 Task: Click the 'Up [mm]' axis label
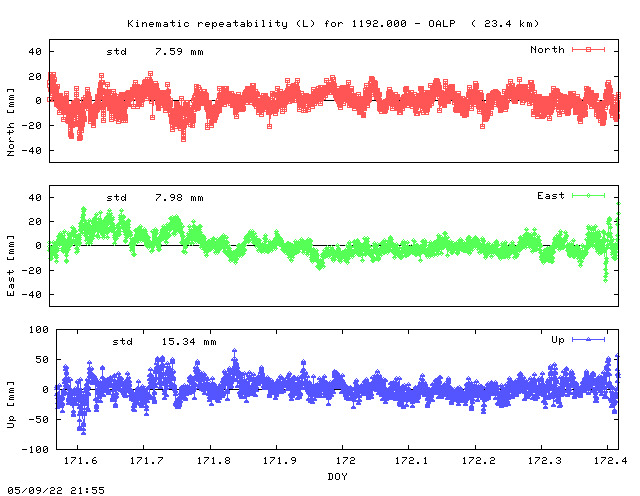[11, 405]
